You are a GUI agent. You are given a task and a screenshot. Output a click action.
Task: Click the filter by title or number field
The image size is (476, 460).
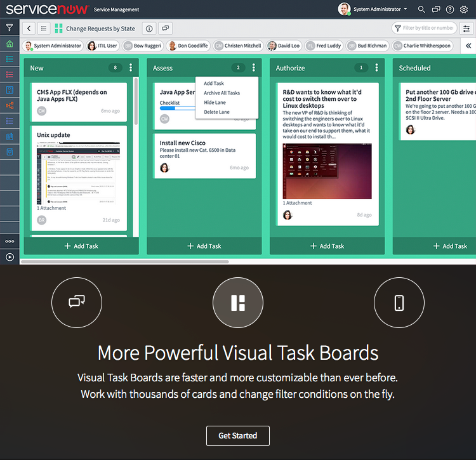pos(424,28)
